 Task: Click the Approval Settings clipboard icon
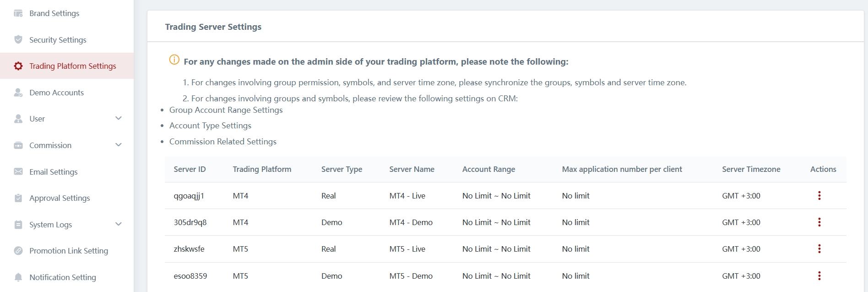click(x=18, y=198)
